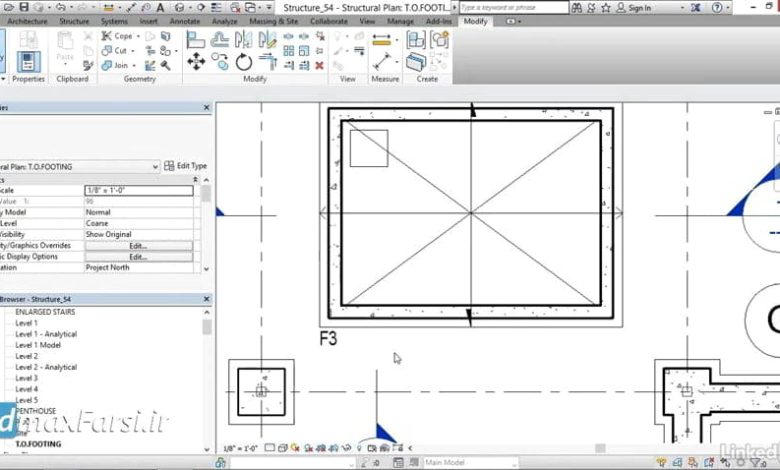Viewport: 780px width, 470px height.
Task: Click Edit for Visibility/Graphics Overrides
Action: (x=138, y=246)
